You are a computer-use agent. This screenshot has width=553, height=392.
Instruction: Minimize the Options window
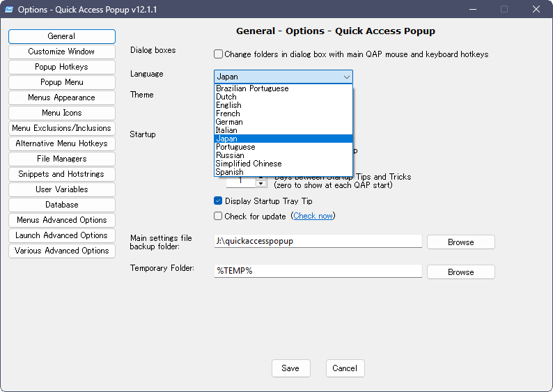473,9
